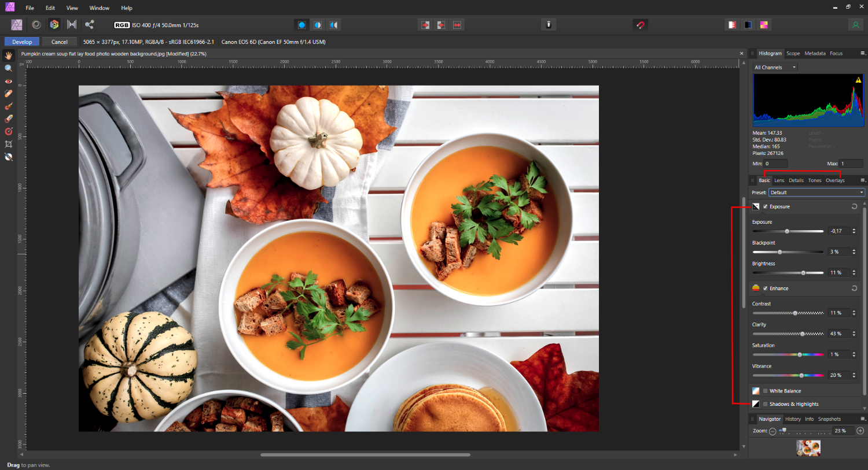This screenshot has width=868, height=470.
Task: Select the View (hand) tool
Action: (x=9, y=55)
